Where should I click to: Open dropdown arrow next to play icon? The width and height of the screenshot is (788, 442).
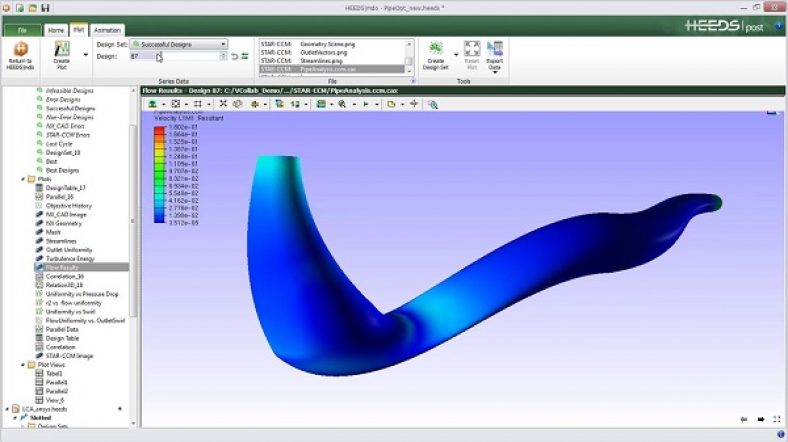(377, 104)
